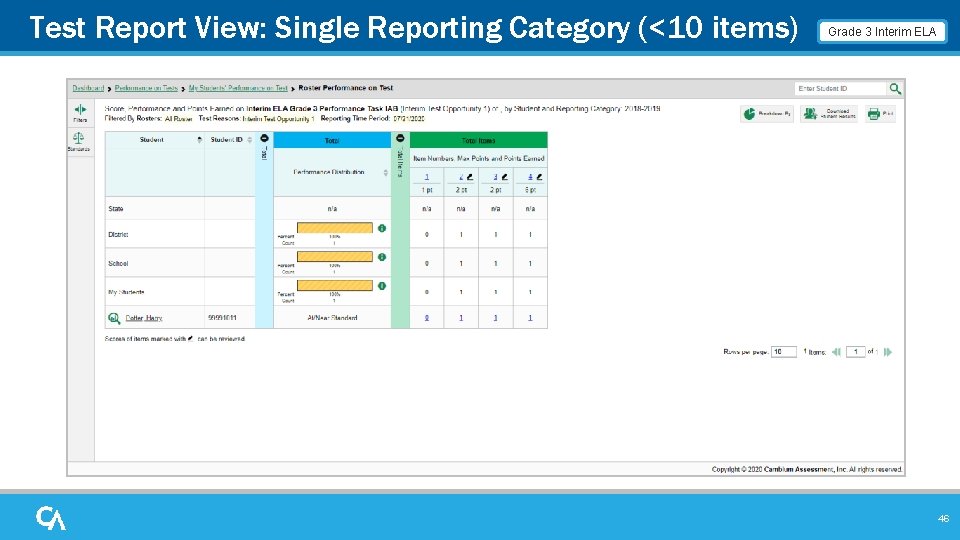Image resolution: width=960 pixels, height=540 pixels.
Task: Click the Roster Performance on Test breadcrumb
Action: 345,88
